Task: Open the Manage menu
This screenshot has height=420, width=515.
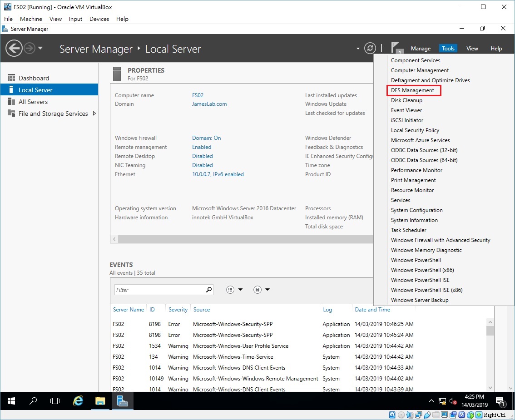Action: point(421,48)
